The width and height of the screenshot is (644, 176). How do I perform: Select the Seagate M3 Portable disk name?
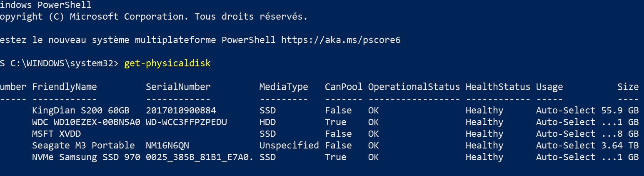[x=83, y=146]
